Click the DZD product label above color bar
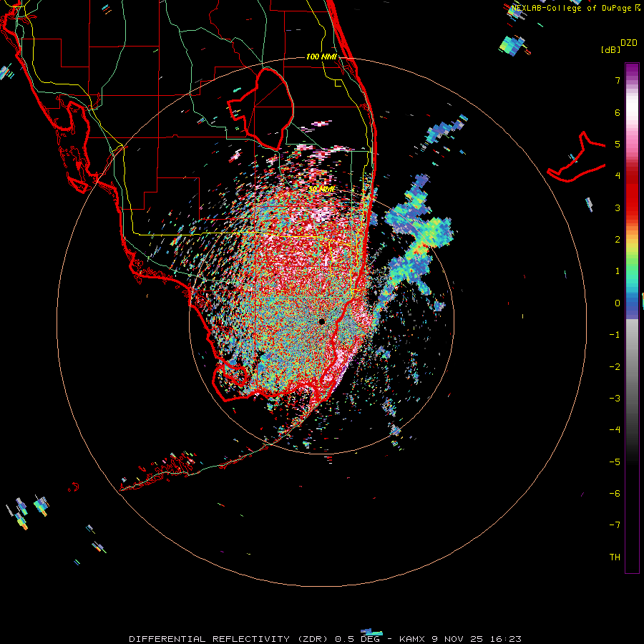This screenshot has width=644, height=644. [629, 43]
